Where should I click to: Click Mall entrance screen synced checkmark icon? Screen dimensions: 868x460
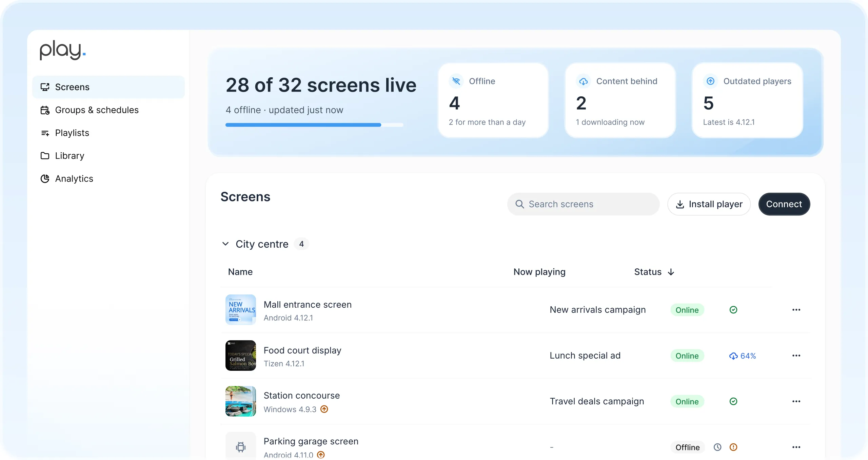coord(733,310)
